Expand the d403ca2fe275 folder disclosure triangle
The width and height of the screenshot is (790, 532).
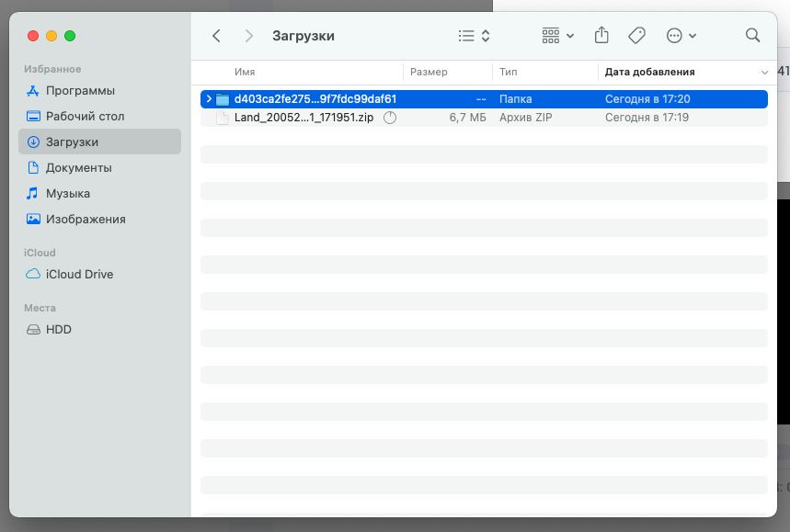point(209,99)
